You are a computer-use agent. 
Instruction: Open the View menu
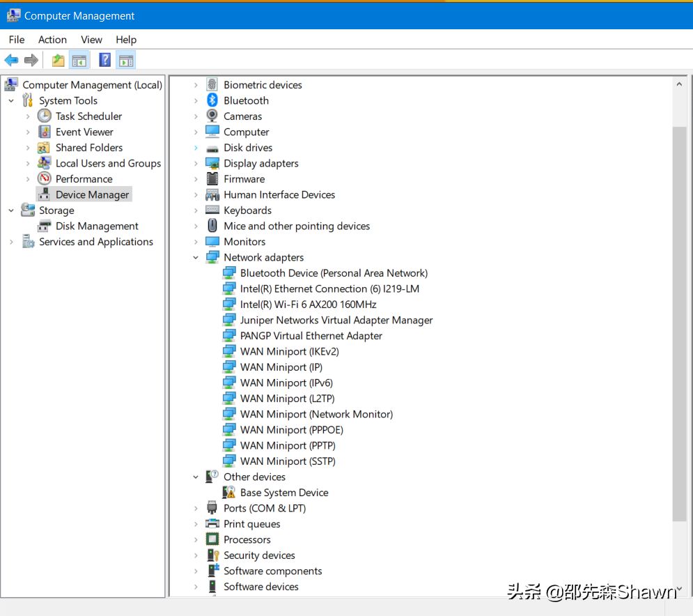click(x=91, y=40)
